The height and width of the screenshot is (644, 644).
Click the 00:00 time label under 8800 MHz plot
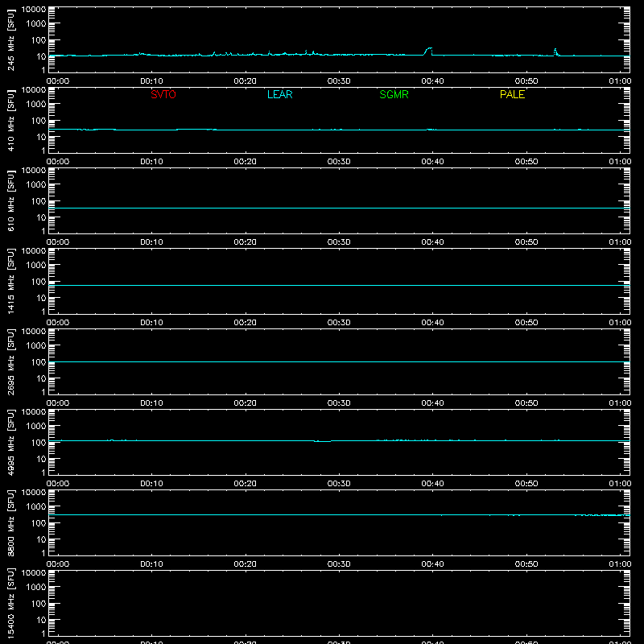coord(58,564)
